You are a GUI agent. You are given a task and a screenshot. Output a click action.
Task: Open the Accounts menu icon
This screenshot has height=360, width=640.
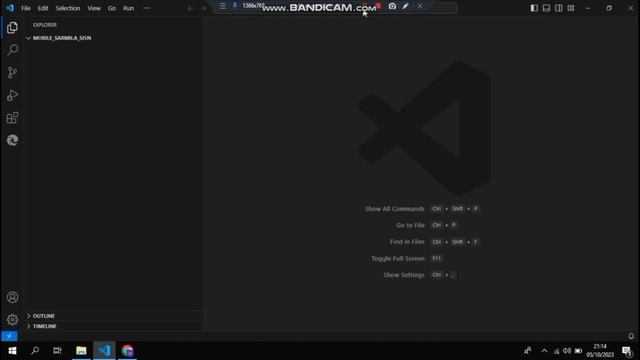[12, 297]
